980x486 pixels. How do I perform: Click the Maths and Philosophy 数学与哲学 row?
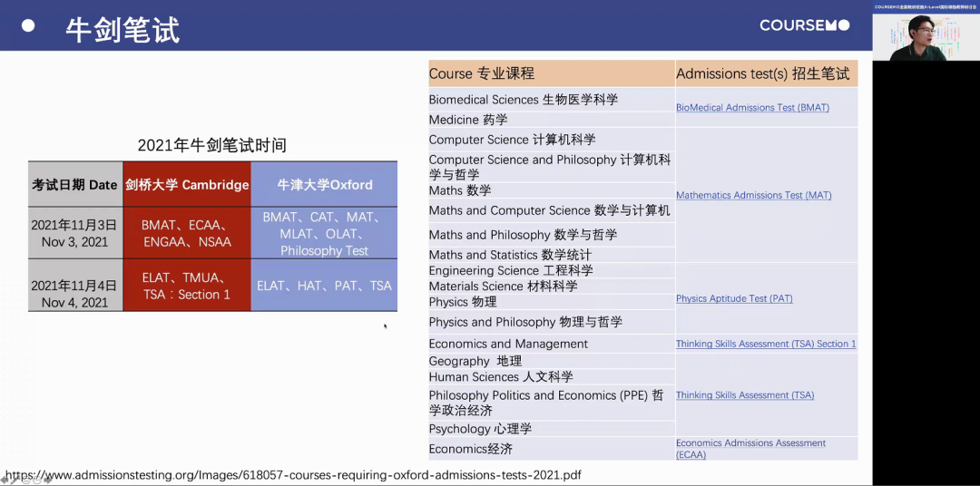(552, 235)
